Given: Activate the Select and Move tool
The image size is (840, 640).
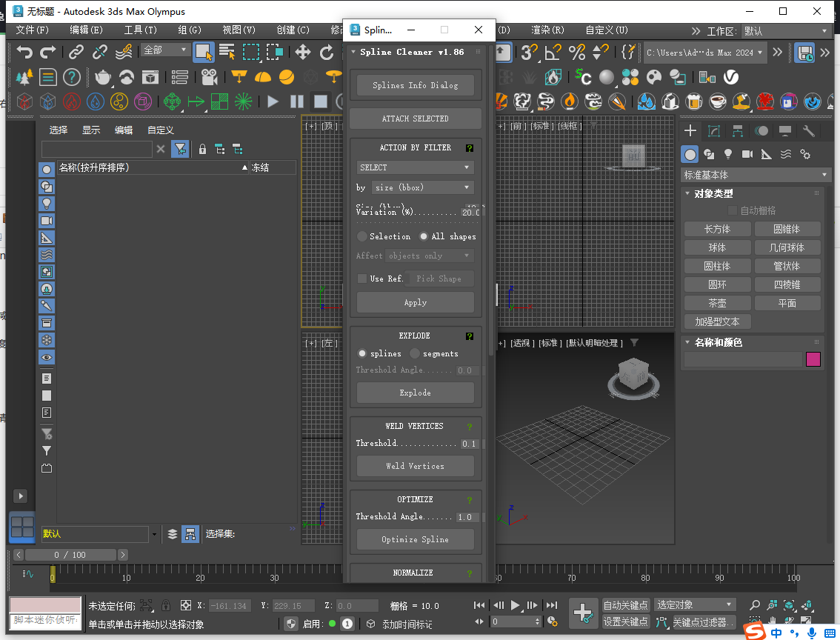Looking at the screenshot, I should [x=303, y=53].
